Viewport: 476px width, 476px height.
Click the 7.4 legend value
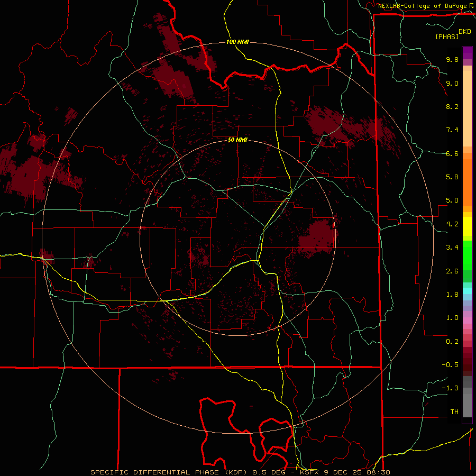[x=452, y=130]
